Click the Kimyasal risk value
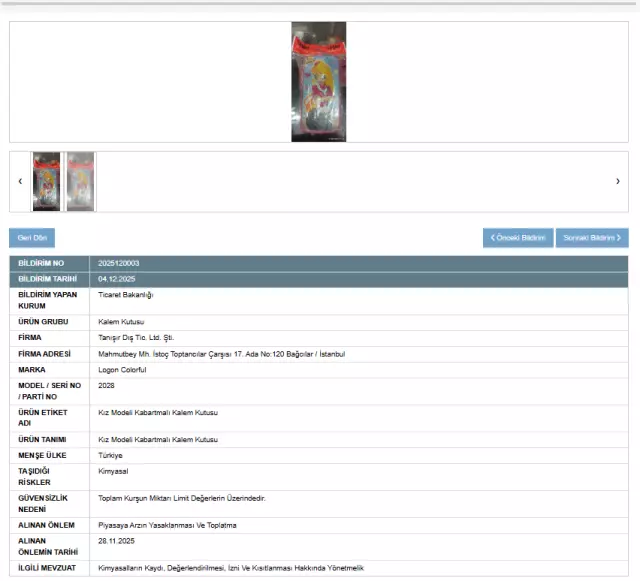The image size is (640, 581). coord(113,471)
